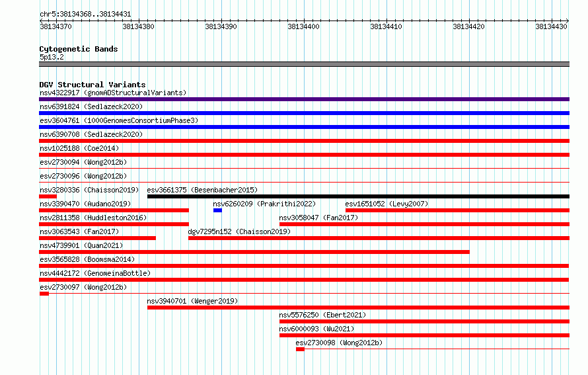Open nsv6260209 (Prakrithi2022) variant label

click(x=264, y=204)
